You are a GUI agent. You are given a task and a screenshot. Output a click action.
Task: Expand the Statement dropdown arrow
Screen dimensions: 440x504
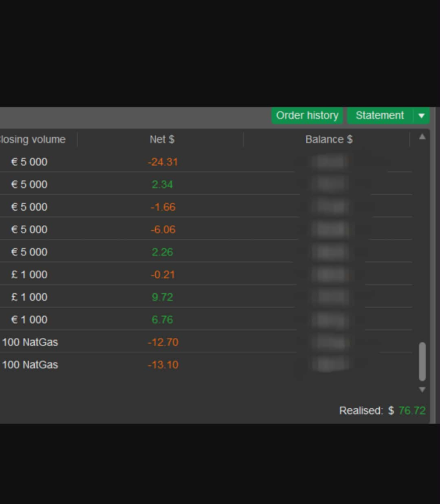(x=421, y=116)
